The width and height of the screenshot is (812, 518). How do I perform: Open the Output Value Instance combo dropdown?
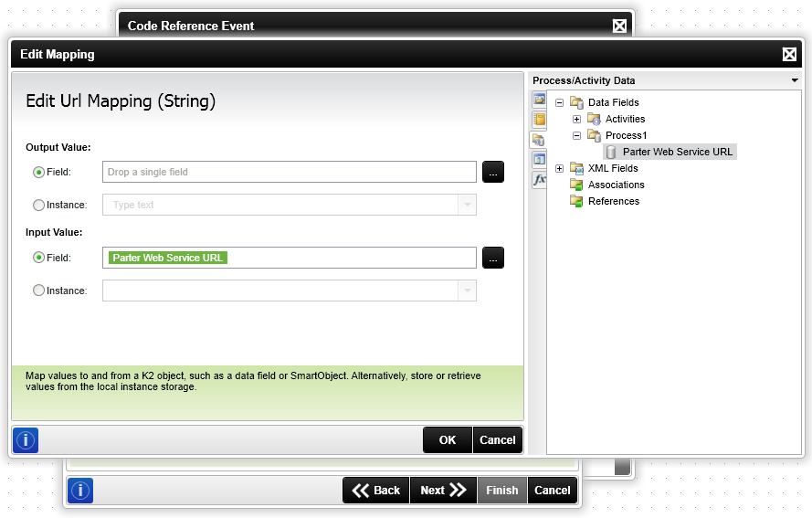[467, 205]
